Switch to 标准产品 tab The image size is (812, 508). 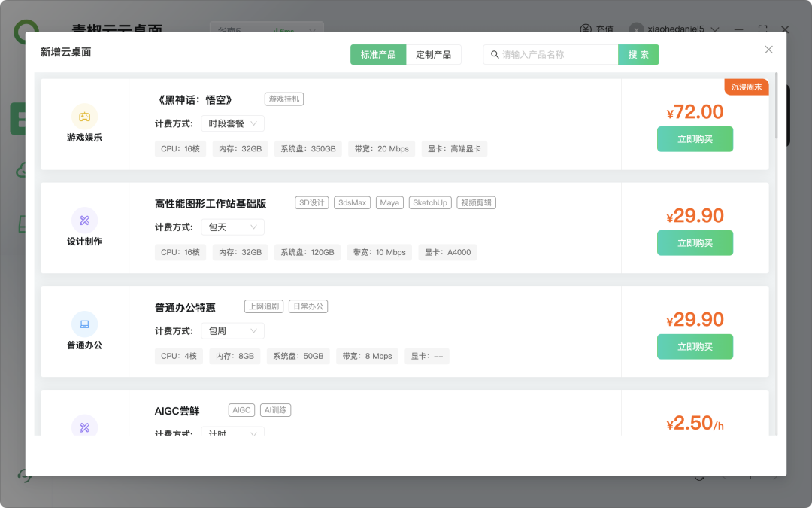point(378,54)
